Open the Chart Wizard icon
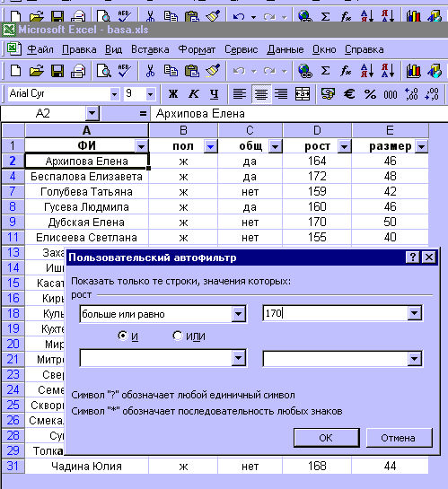The image size is (448, 489). pyautogui.click(x=413, y=71)
